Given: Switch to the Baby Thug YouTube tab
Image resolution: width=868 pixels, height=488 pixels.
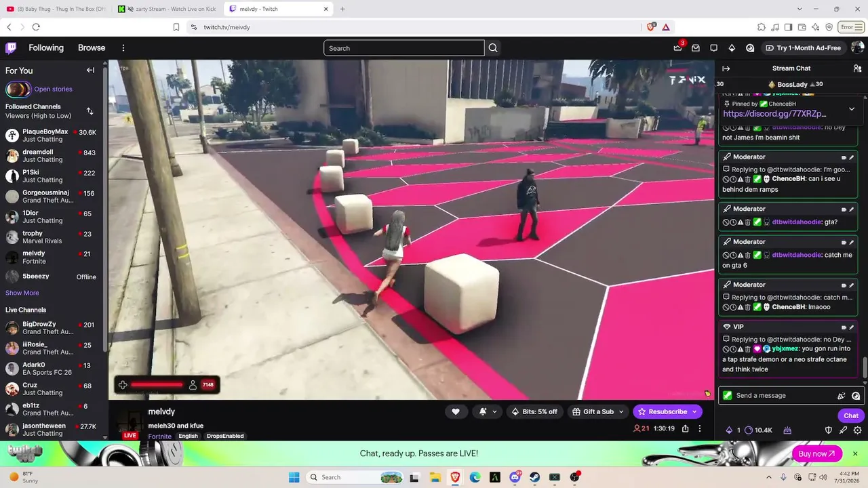Looking at the screenshot, I should click(x=56, y=9).
